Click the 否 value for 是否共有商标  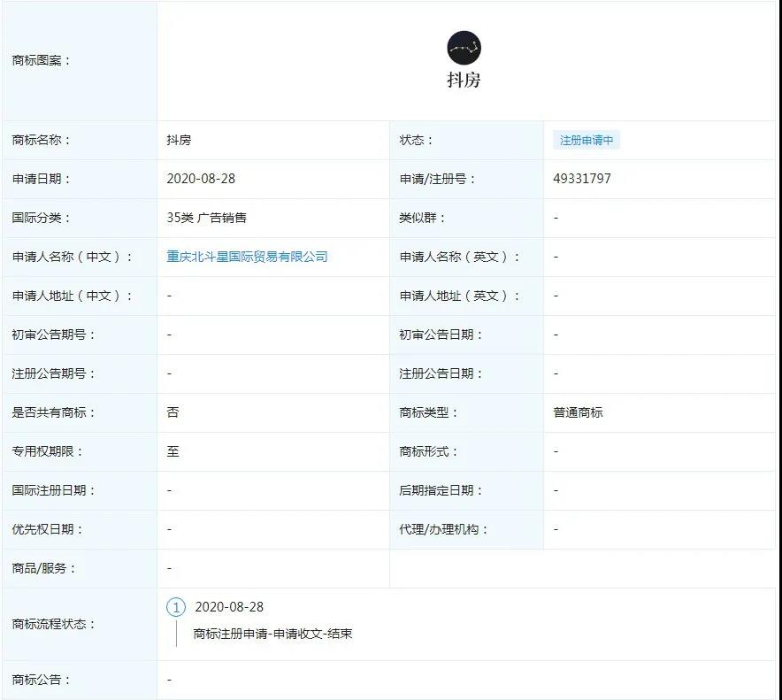(x=172, y=412)
